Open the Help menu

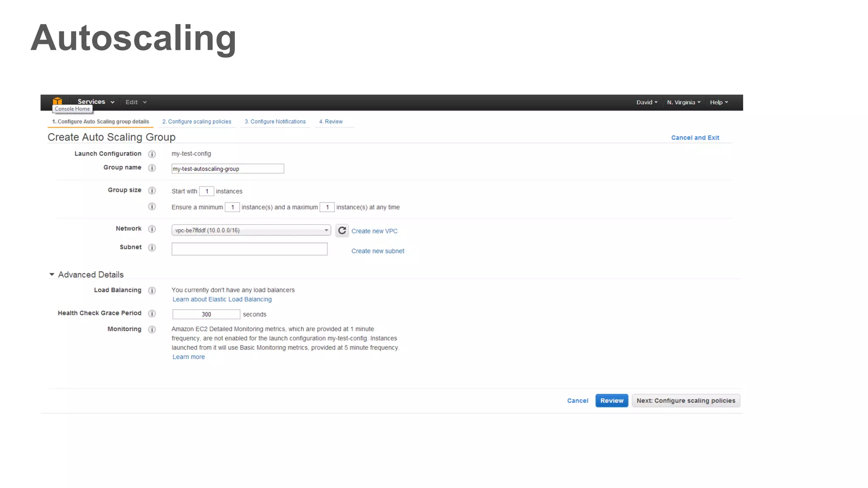(719, 102)
